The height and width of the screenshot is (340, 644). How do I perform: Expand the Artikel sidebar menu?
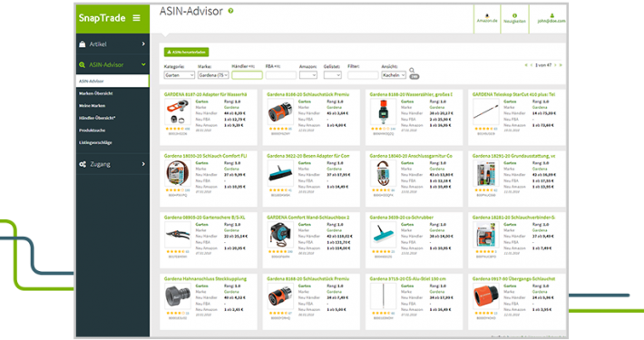[112, 44]
